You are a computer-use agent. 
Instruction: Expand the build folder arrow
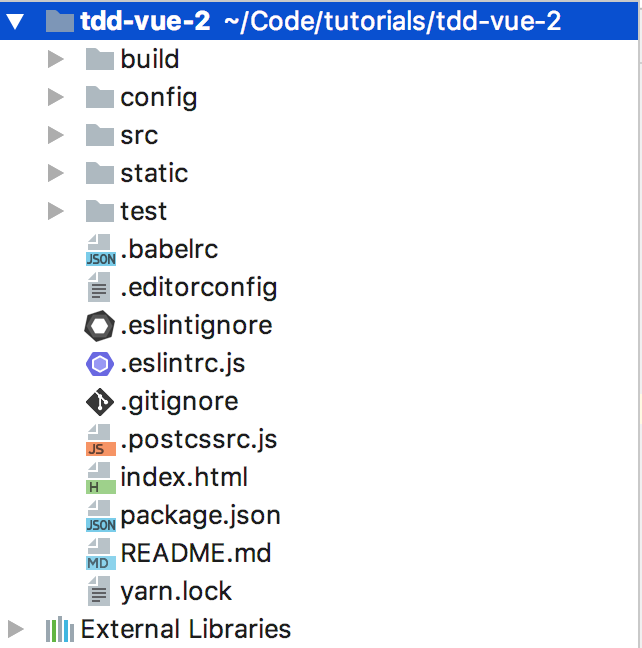coord(56,60)
